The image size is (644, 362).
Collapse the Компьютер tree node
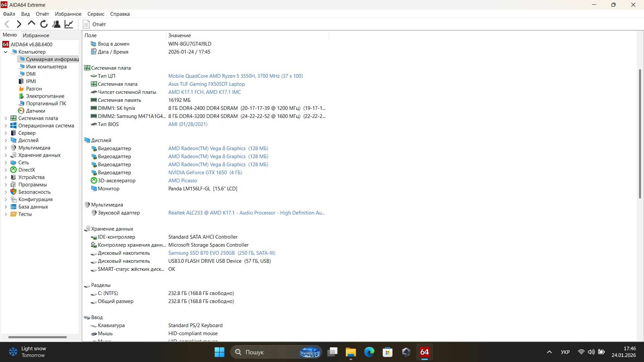coord(6,52)
